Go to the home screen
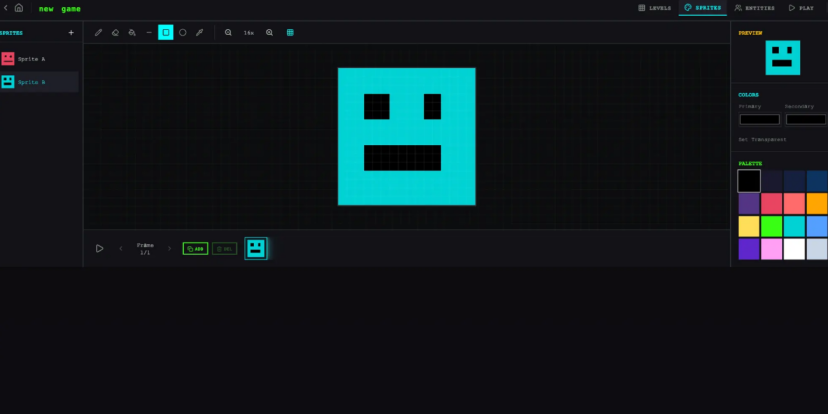 18,8
